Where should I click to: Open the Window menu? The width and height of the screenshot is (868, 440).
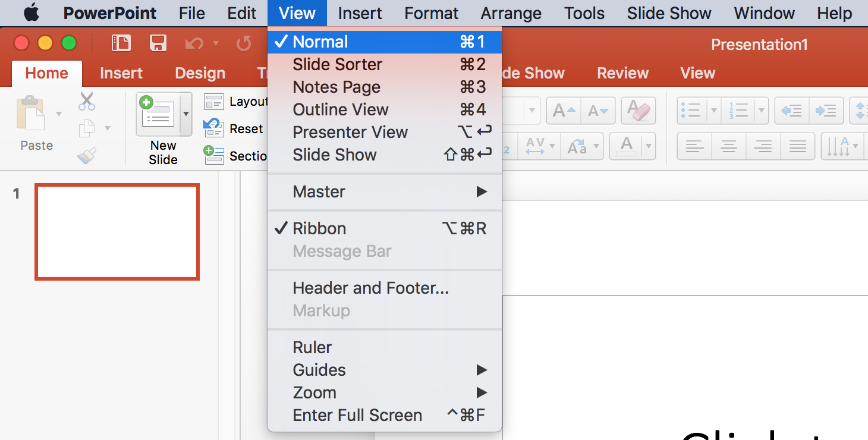765,13
